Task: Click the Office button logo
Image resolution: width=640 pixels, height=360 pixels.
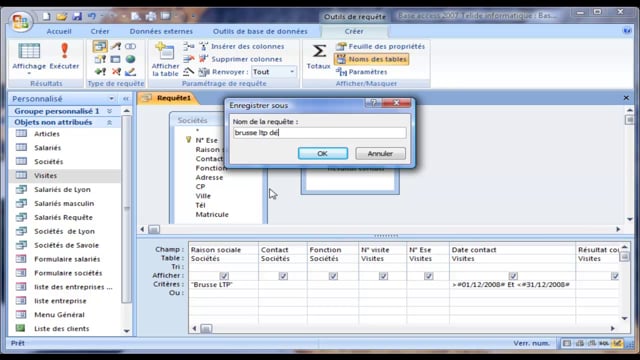Action: click(x=20, y=21)
